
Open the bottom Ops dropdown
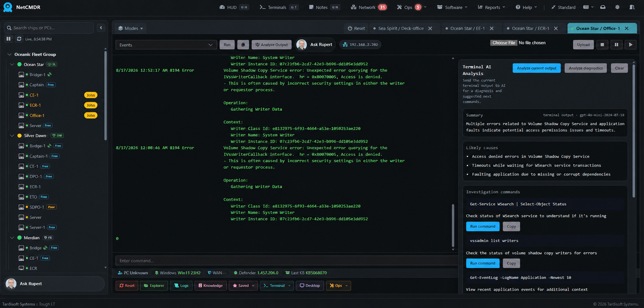click(x=339, y=286)
